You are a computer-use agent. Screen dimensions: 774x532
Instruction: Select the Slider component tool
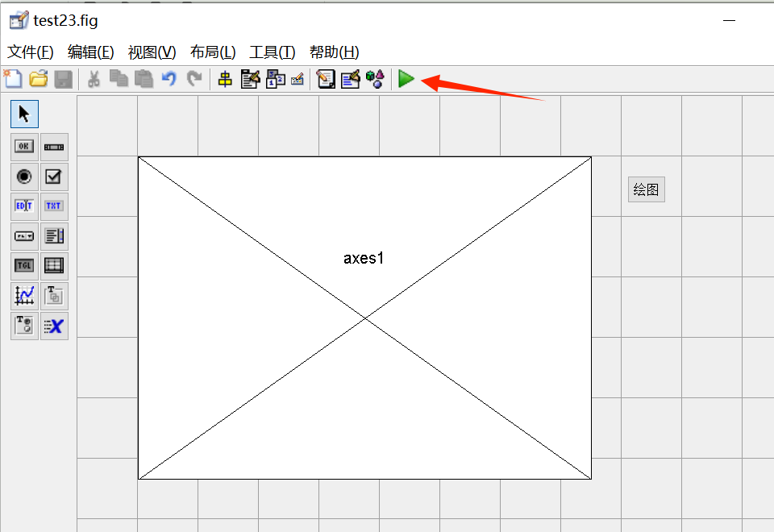pos(54,147)
